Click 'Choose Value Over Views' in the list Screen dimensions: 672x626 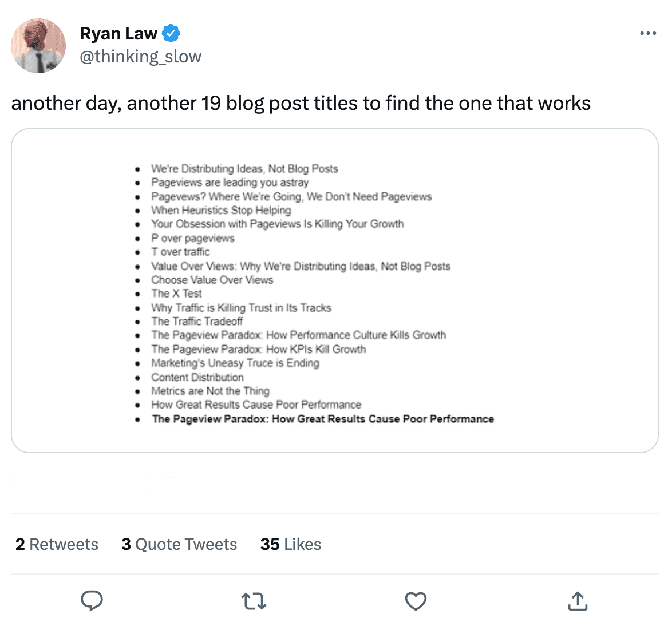pyautogui.click(x=212, y=280)
